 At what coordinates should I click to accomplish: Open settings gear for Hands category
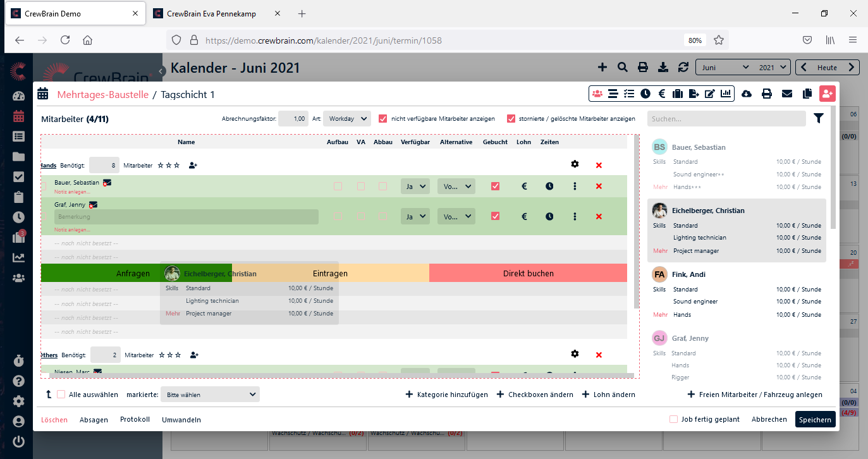(x=574, y=164)
